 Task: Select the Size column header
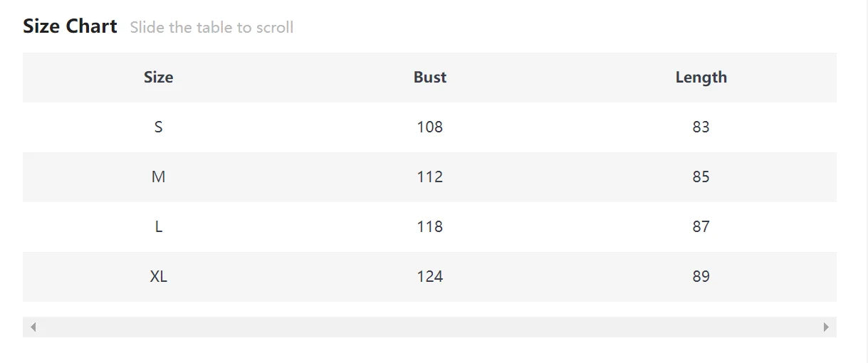coord(158,78)
